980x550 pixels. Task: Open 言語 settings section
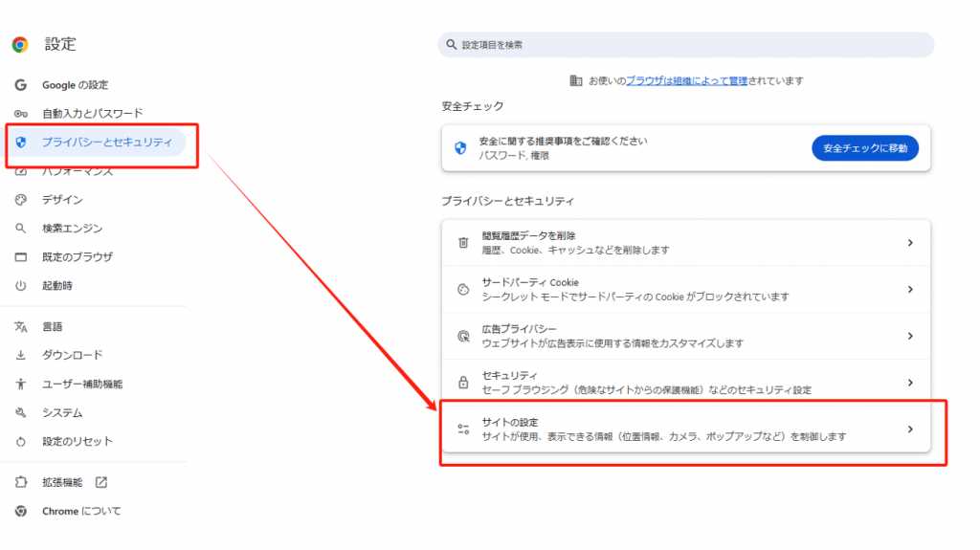tap(52, 327)
